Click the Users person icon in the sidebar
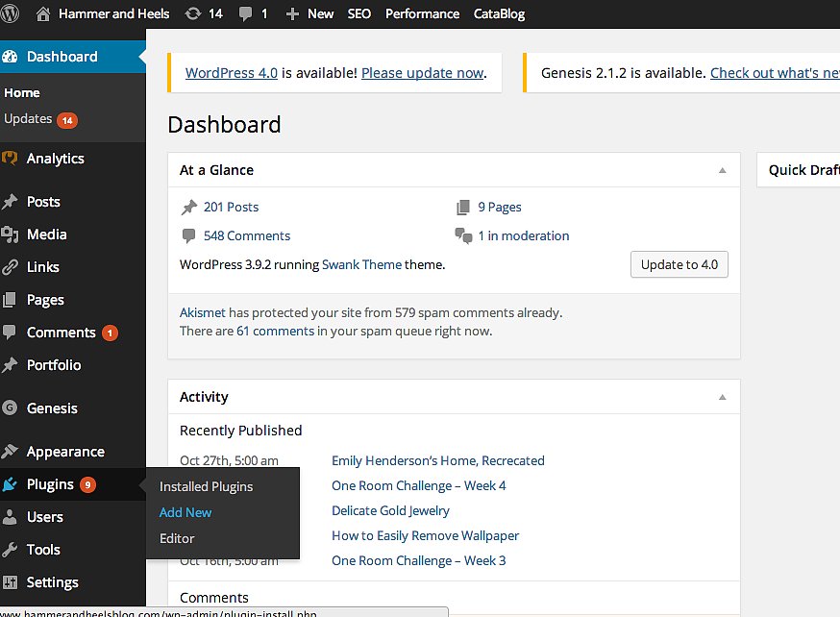 pos(9,517)
